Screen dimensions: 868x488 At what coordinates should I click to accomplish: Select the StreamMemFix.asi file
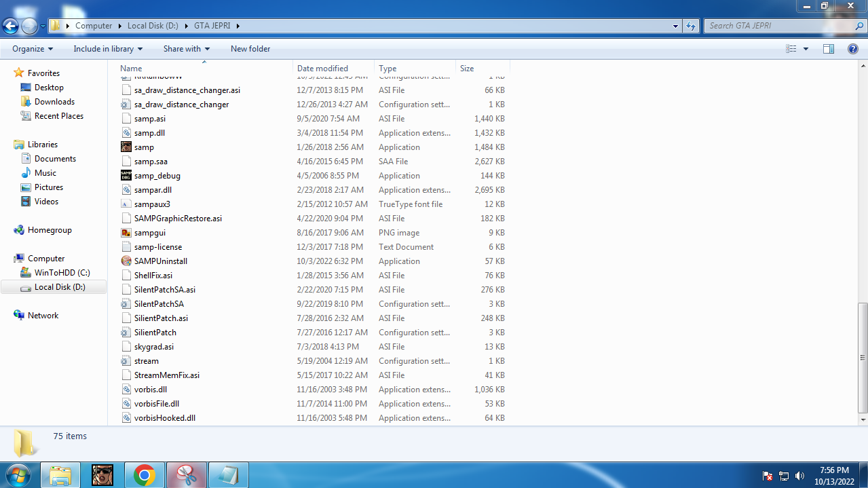(167, 375)
